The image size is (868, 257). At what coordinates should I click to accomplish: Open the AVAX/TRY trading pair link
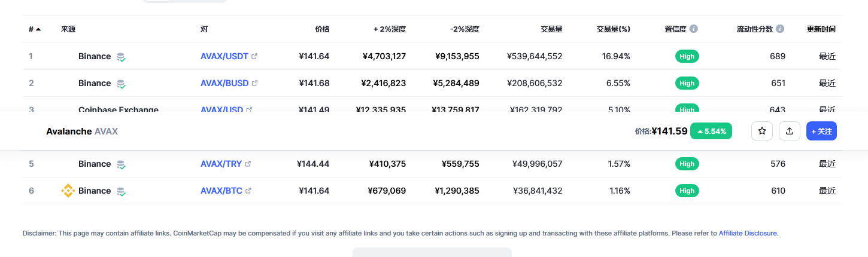tap(221, 164)
